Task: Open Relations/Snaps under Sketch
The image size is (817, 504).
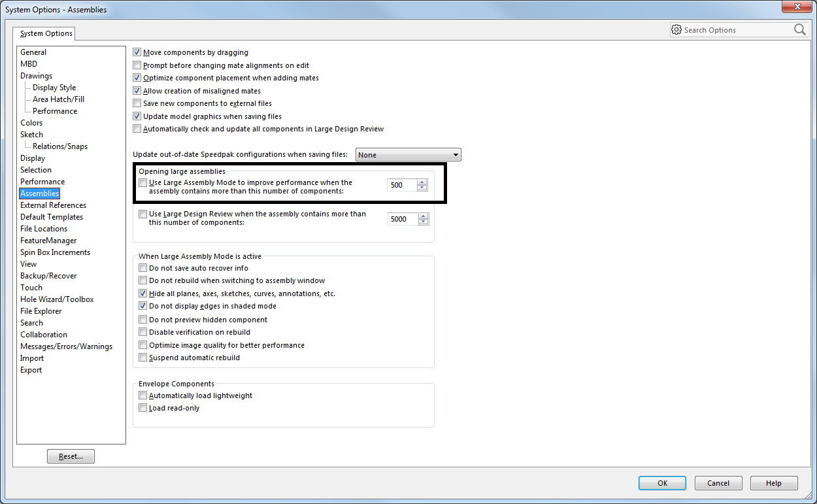Action: [x=60, y=146]
